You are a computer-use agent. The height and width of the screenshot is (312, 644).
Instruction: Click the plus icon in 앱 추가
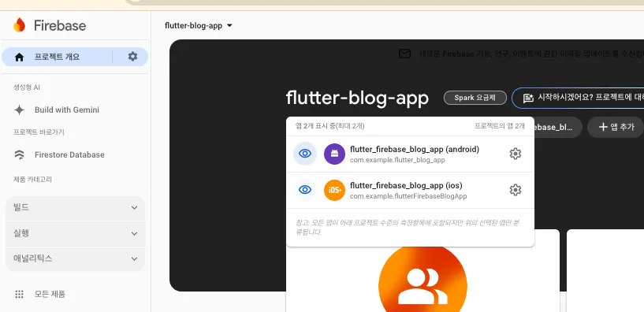[603, 127]
